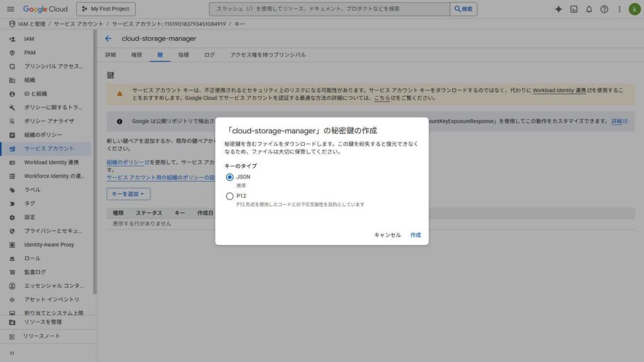Screen dimensions: 644x362
Task: Click IAM と管理 breadcrumb
Action: point(31,24)
